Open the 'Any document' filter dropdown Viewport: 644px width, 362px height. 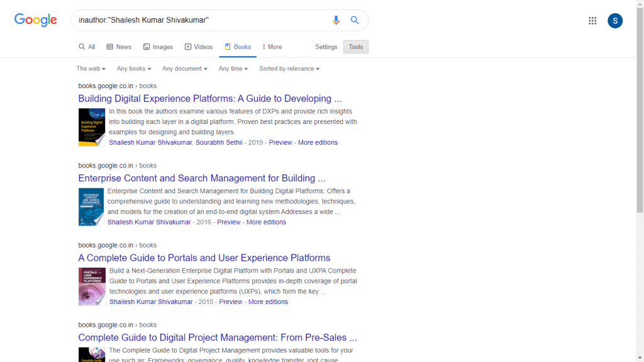coord(185,69)
